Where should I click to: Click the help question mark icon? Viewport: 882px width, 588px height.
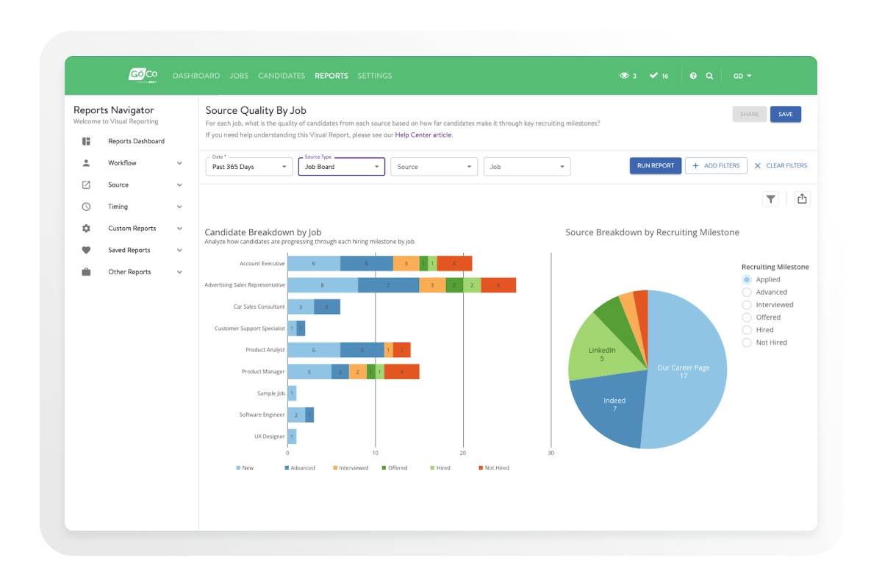(692, 76)
